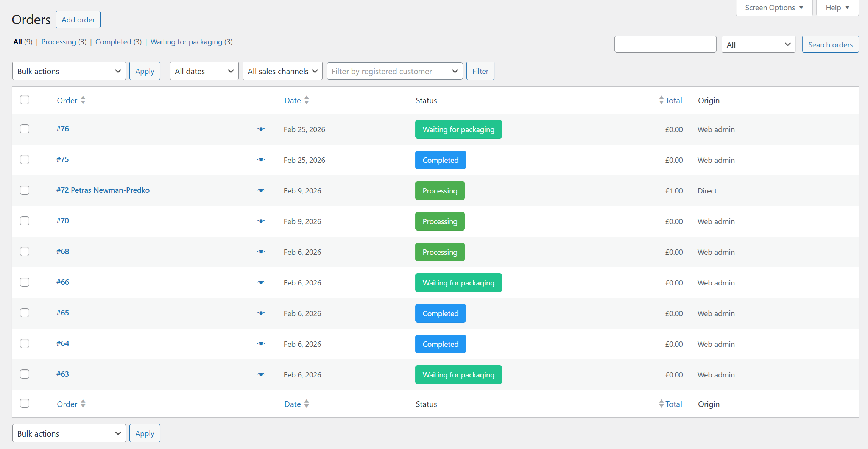Click the Add order button
868x449 pixels.
[x=78, y=19]
